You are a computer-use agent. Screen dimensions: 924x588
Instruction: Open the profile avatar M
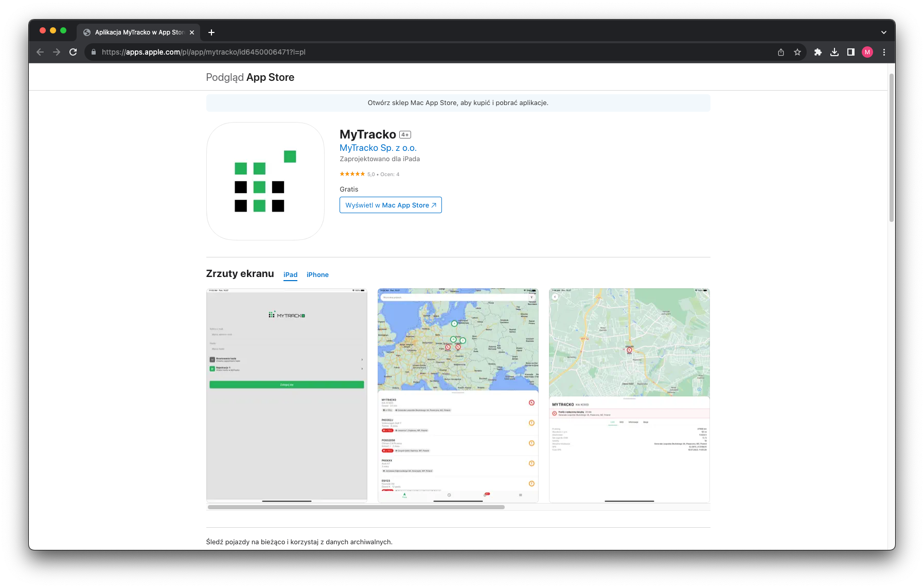(867, 52)
